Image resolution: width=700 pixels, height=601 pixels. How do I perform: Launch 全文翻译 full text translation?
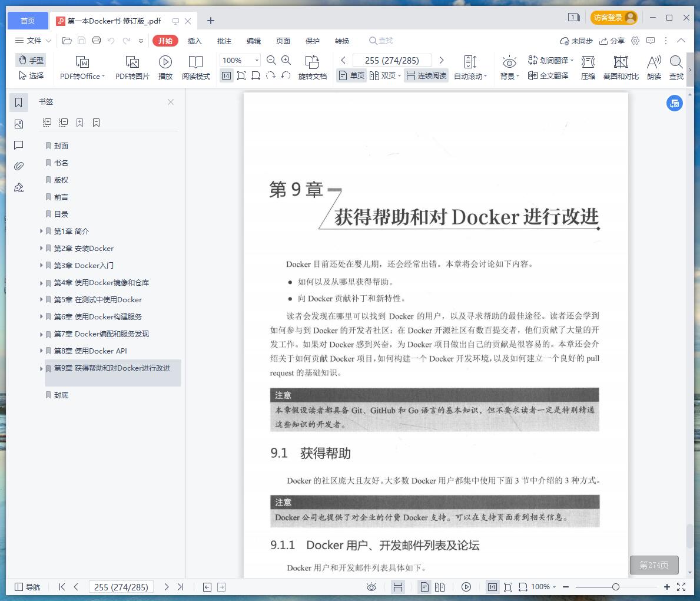[548, 75]
